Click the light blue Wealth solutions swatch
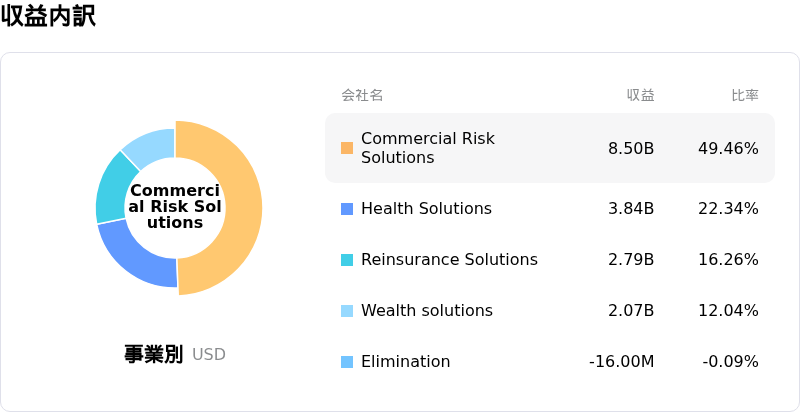This screenshot has width=800, height=412. (x=347, y=311)
